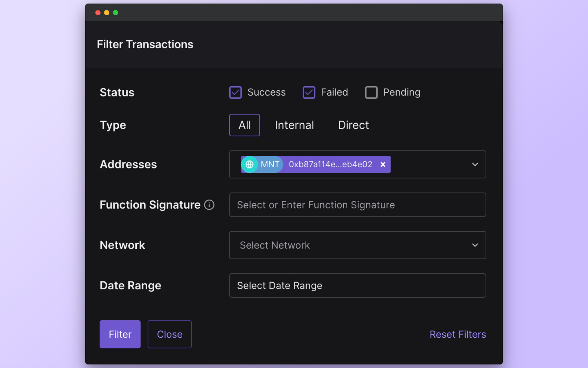Click the MNT token globe icon
The image size is (588, 368).
(x=250, y=164)
